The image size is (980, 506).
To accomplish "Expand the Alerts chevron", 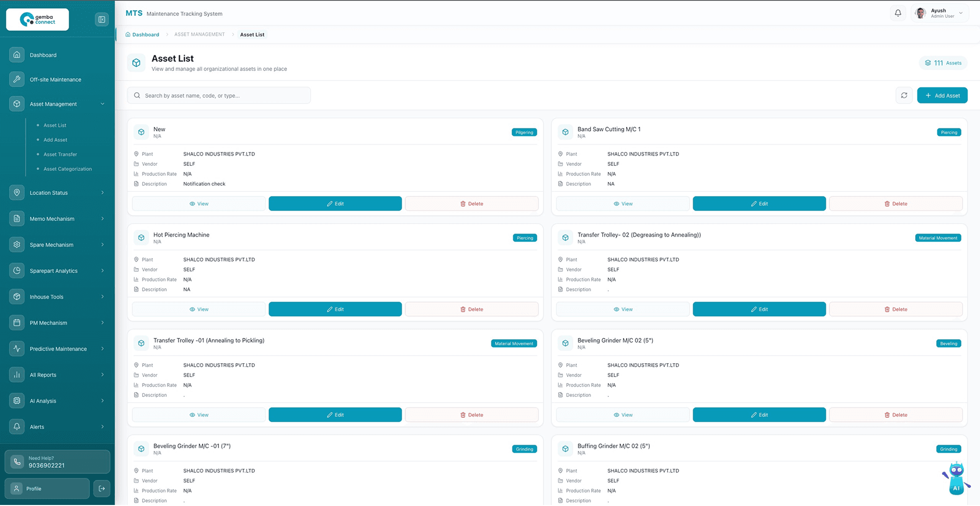I will click(103, 427).
